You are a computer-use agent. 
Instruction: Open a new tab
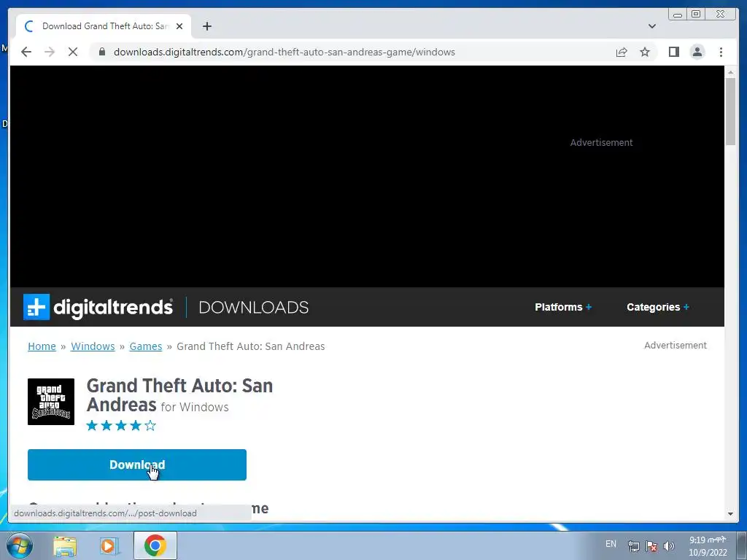coord(206,26)
